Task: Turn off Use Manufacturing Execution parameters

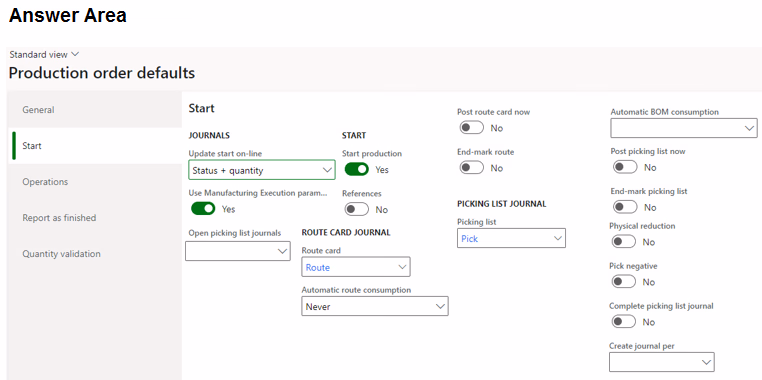Action: pyautogui.click(x=203, y=209)
